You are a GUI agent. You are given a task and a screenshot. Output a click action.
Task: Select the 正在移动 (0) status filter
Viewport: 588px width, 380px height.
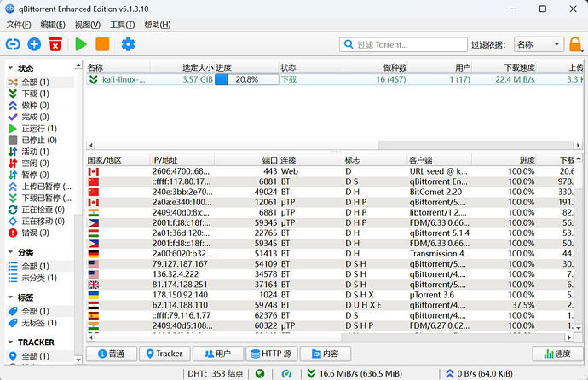coord(43,222)
